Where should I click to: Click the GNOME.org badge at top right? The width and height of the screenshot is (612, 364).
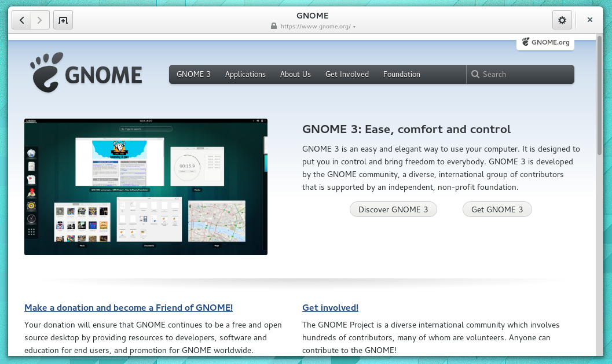click(545, 42)
